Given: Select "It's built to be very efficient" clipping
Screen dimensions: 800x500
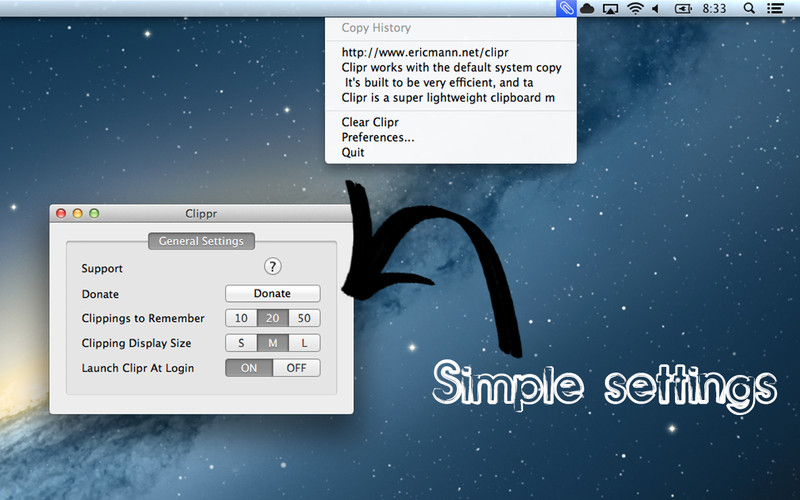Looking at the screenshot, I should point(451,82).
